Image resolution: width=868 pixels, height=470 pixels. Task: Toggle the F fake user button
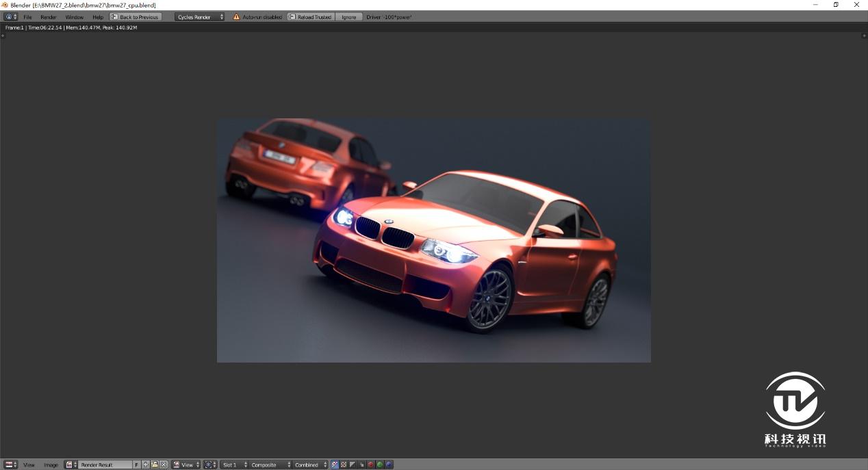[x=137, y=465]
